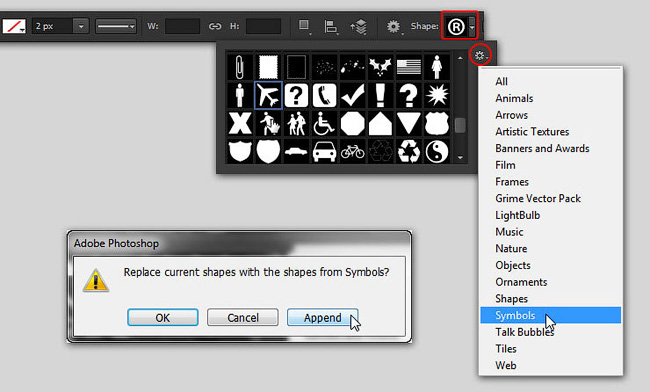
Task: Cancel the replace shapes dialog
Action: pos(243,317)
